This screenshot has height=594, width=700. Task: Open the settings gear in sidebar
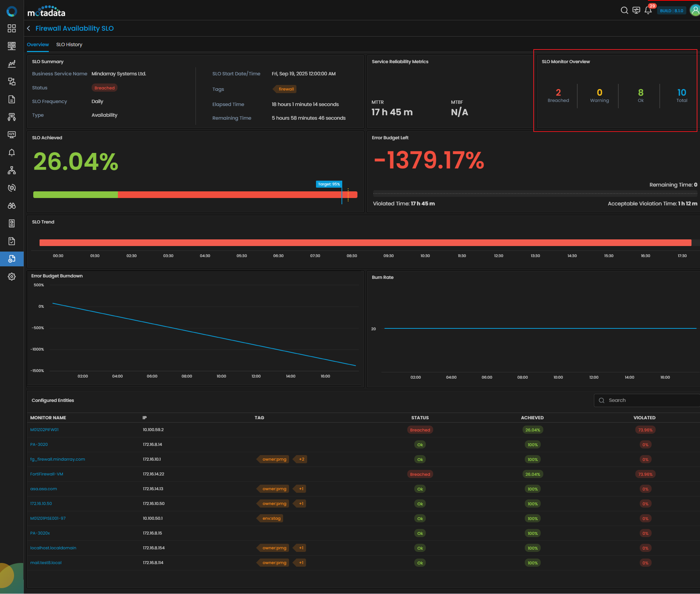(x=12, y=277)
